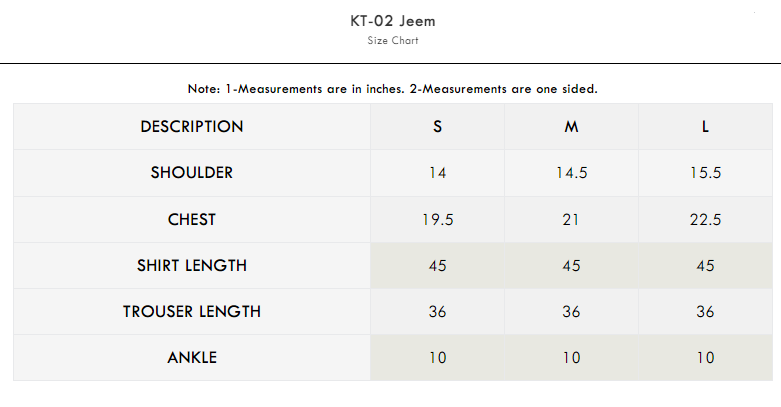Click chest value 21 for size M
781x407 pixels.
pyautogui.click(x=571, y=220)
